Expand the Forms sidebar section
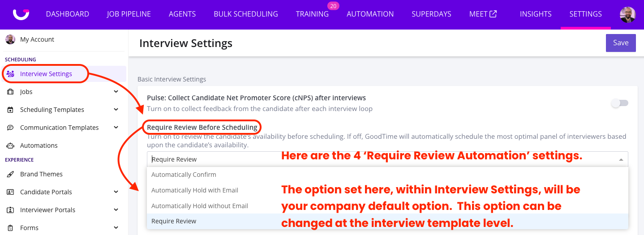This screenshot has height=235, width=644. point(116,228)
